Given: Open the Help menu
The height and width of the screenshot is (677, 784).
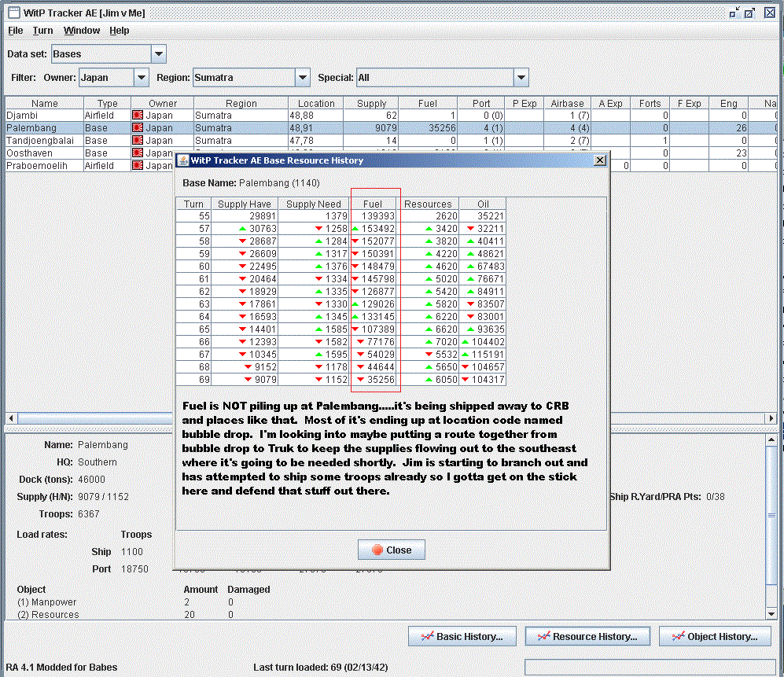Looking at the screenshot, I should pyautogui.click(x=119, y=31).
